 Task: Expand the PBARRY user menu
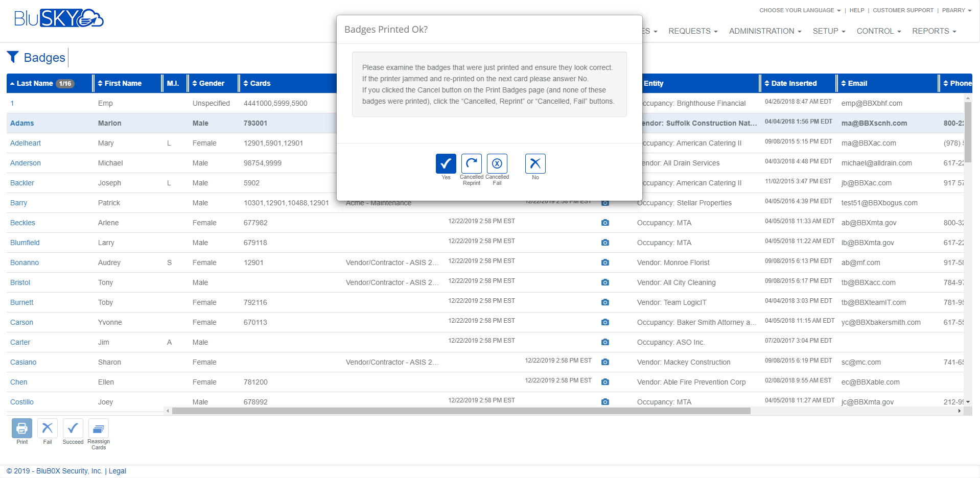956,10
